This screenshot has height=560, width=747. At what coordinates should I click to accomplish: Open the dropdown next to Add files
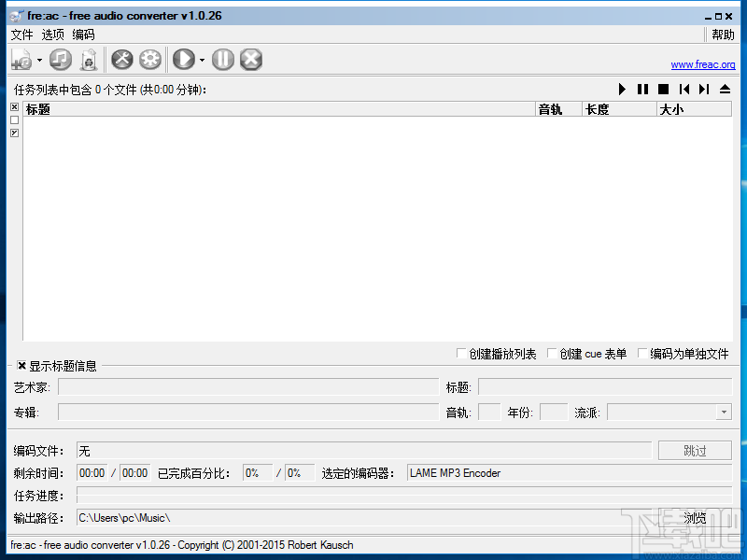point(38,59)
